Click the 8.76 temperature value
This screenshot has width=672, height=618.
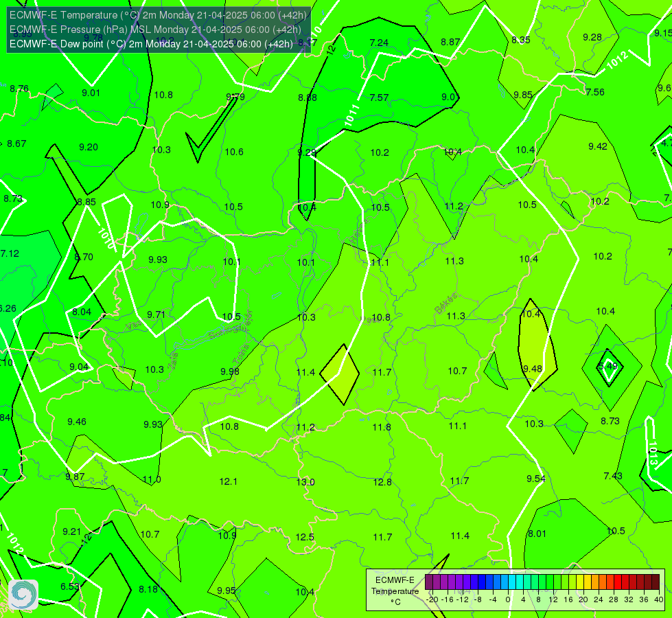click(x=19, y=89)
